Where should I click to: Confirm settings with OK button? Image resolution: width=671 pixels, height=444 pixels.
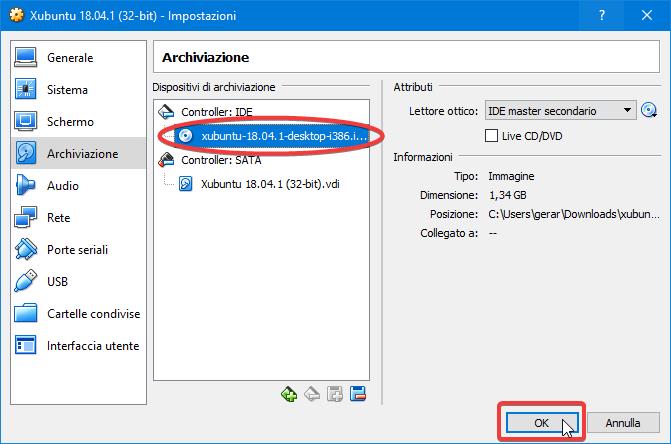tap(542, 423)
